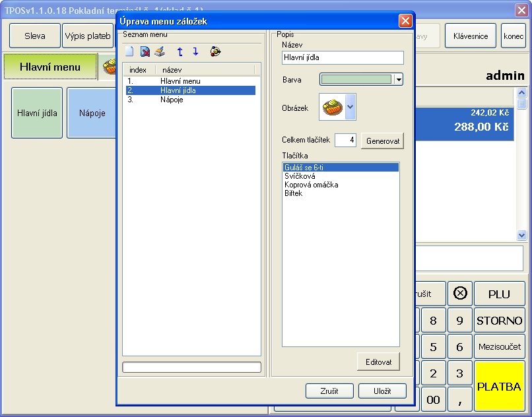Open the Barva color dropdown arrow

(x=399, y=80)
